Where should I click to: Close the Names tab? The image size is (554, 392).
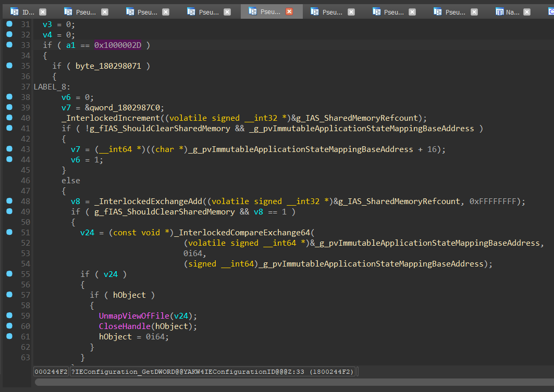click(x=526, y=11)
